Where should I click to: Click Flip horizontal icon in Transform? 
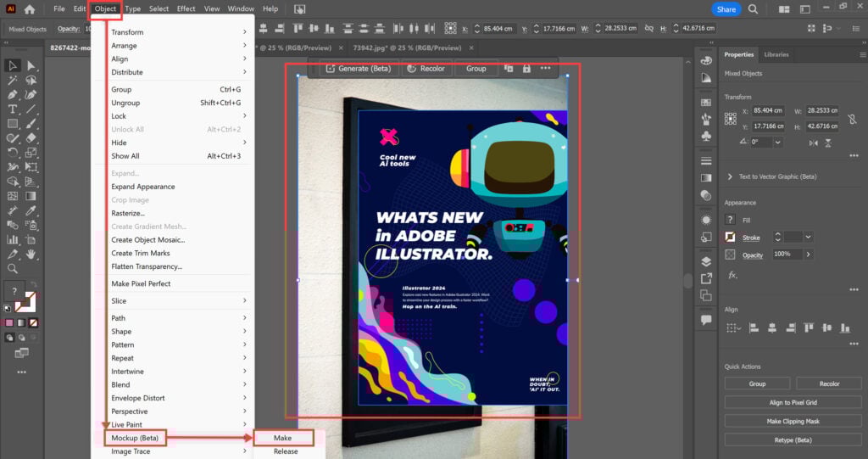[813, 143]
